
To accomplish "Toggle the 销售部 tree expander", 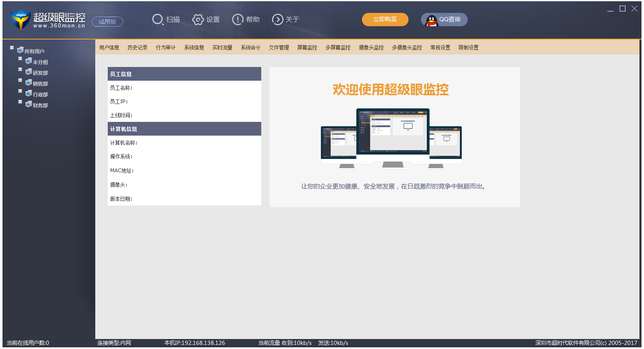I will tap(20, 80).
